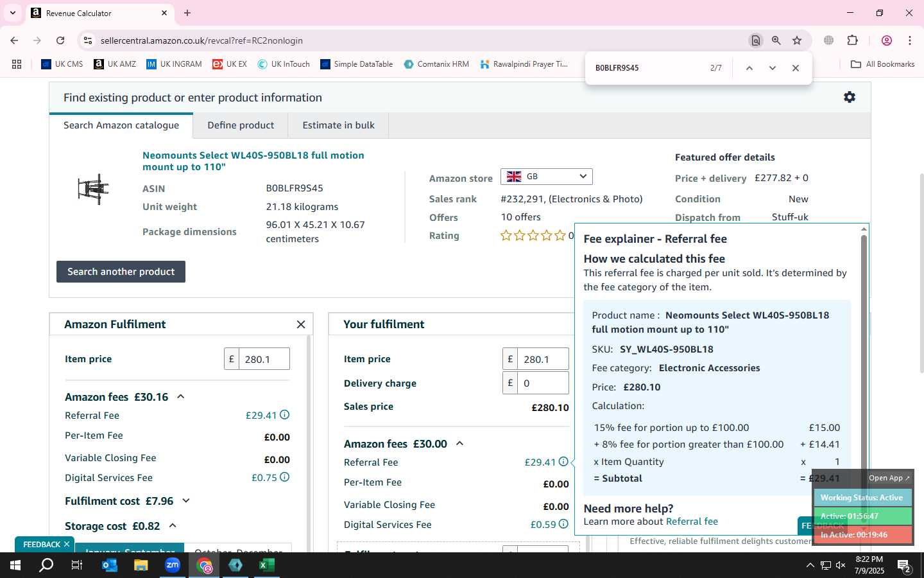This screenshot has width=924, height=578.
Task: Show info for Amazon Fulfilment Referral Fee
Action: [285, 415]
